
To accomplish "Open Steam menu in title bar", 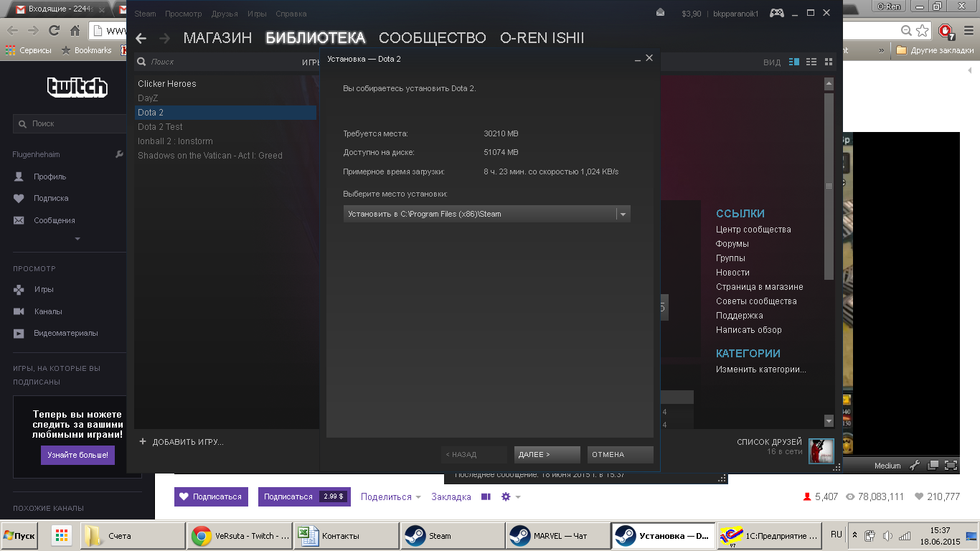I will [145, 14].
